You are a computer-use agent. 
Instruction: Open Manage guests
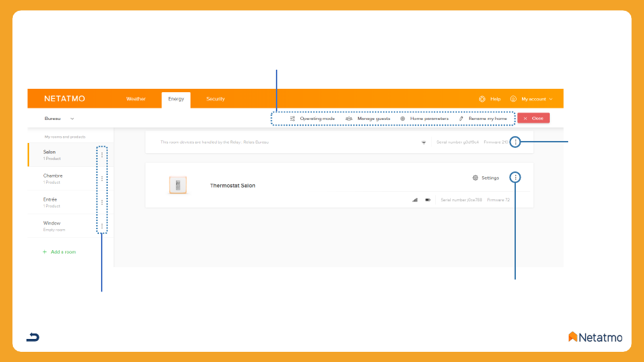click(x=368, y=119)
